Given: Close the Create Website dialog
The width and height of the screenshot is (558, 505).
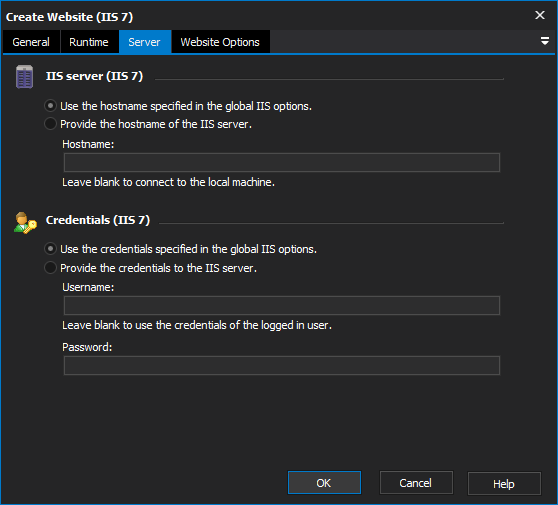Looking at the screenshot, I should [x=539, y=15].
